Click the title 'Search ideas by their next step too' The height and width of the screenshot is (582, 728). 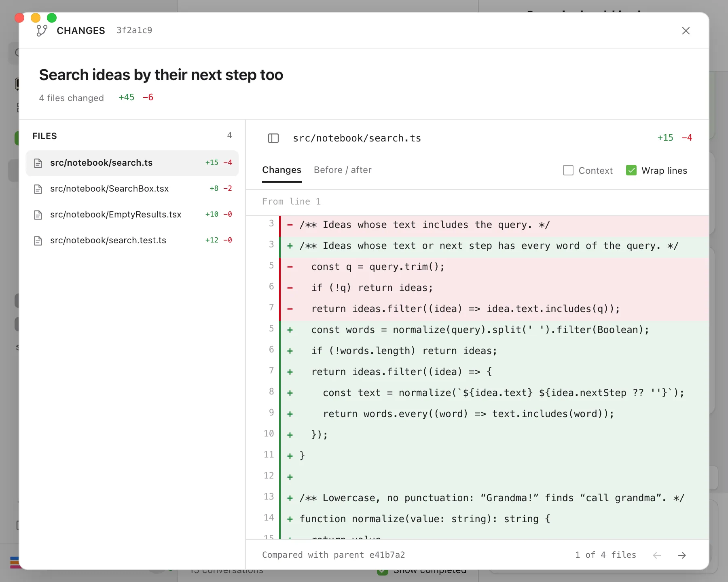click(161, 75)
